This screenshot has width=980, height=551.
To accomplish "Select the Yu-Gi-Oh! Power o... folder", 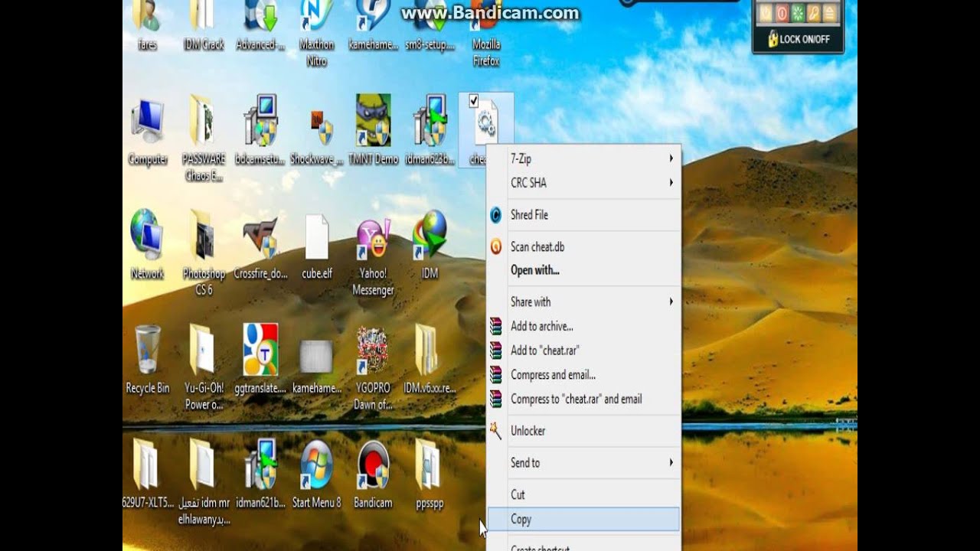I will pyautogui.click(x=203, y=367).
